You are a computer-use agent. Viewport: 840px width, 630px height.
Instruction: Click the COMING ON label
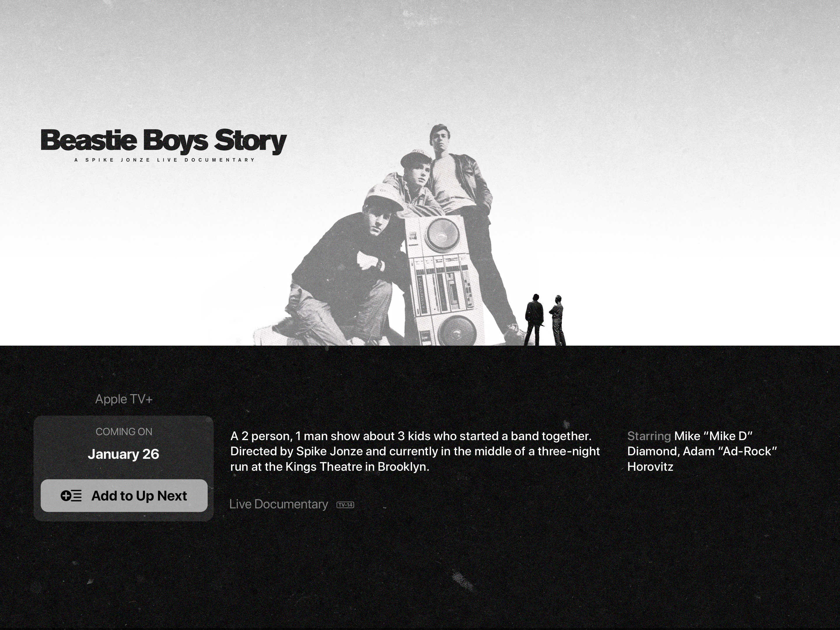pos(124,432)
